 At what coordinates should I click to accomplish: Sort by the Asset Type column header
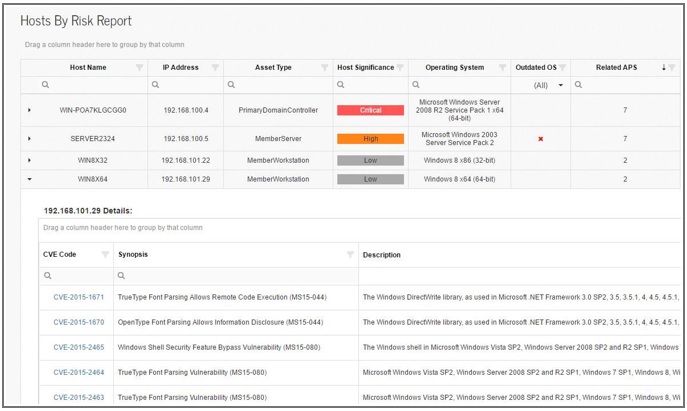273,67
